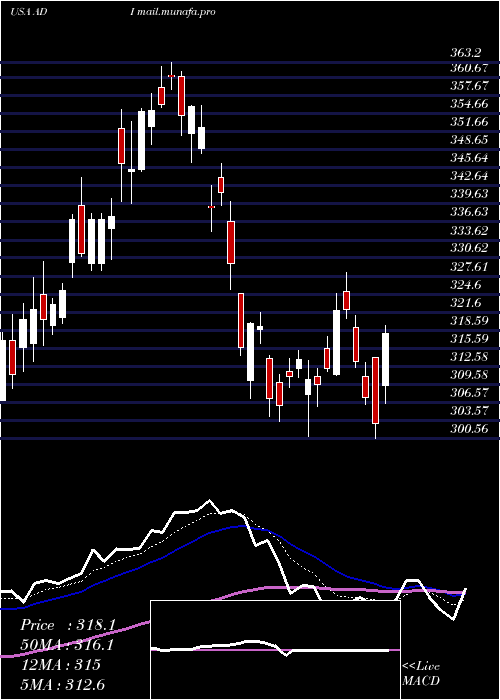Click the Price : 318.1 readout
This screenshot has width=500, height=700.
coord(68,625)
